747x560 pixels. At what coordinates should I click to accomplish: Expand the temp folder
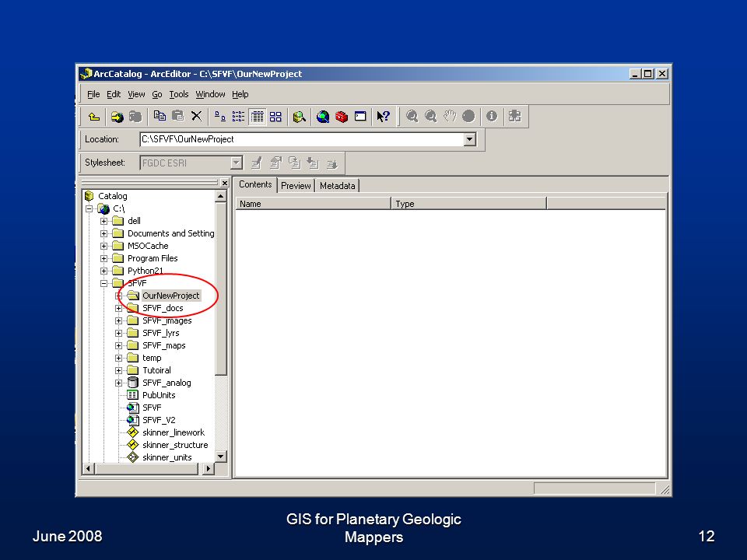(x=118, y=358)
